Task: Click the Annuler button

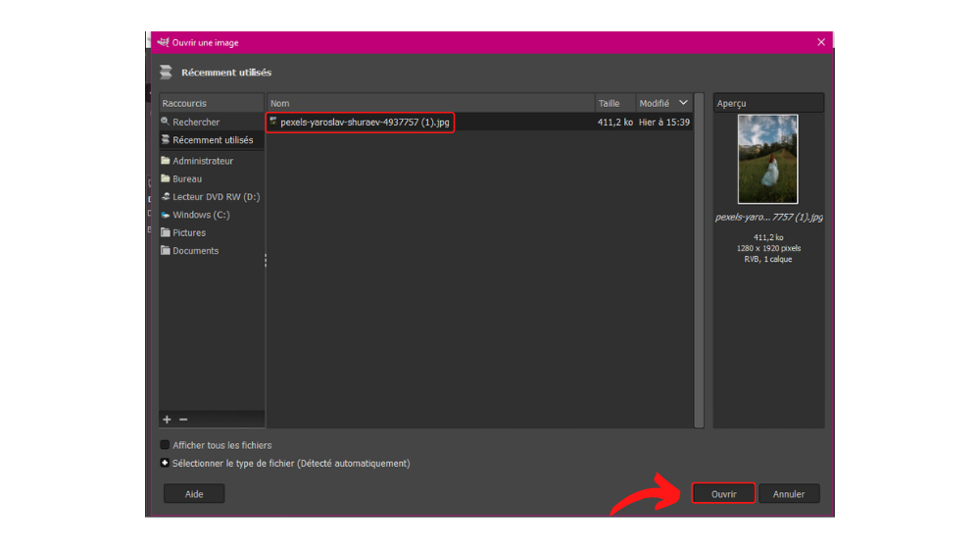Action: point(788,493)
